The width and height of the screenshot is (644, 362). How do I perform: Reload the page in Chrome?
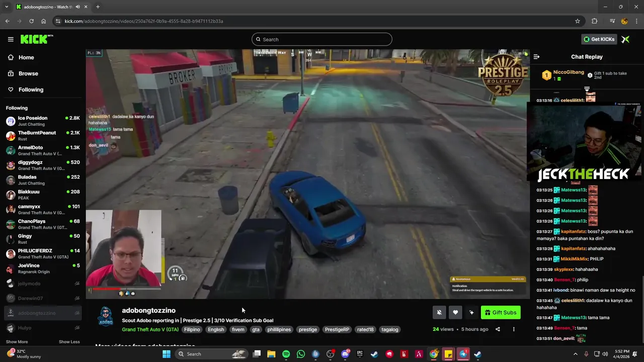[x=31, y=21]
